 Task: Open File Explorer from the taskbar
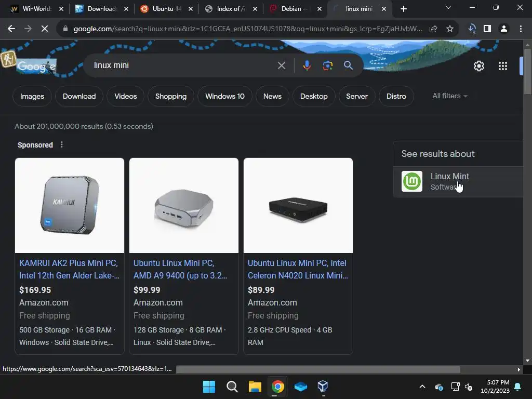coord(255,387)
